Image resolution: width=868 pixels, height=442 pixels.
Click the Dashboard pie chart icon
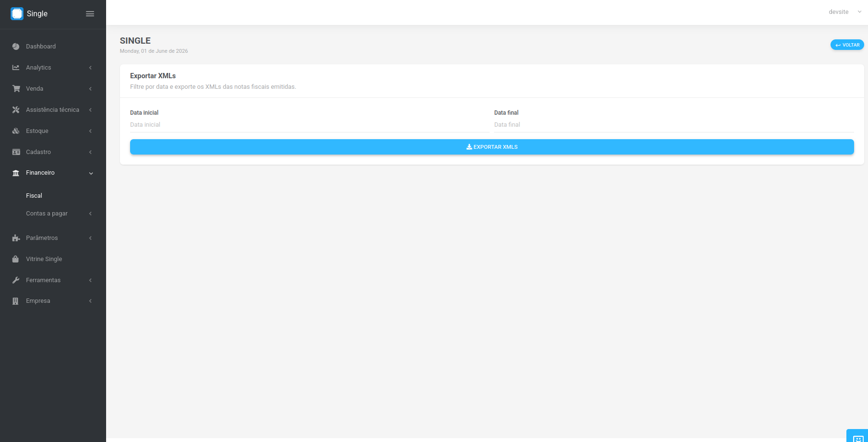[x=16, y=47]
